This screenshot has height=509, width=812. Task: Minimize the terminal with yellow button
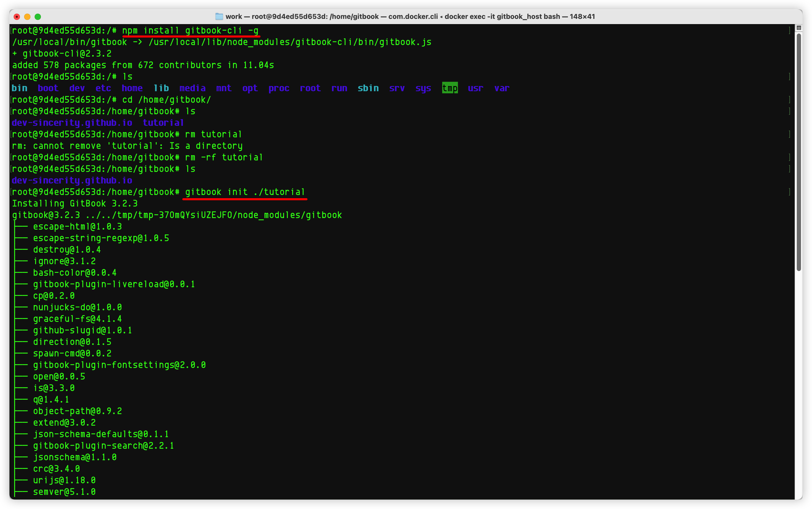click(x=27, y=17)
